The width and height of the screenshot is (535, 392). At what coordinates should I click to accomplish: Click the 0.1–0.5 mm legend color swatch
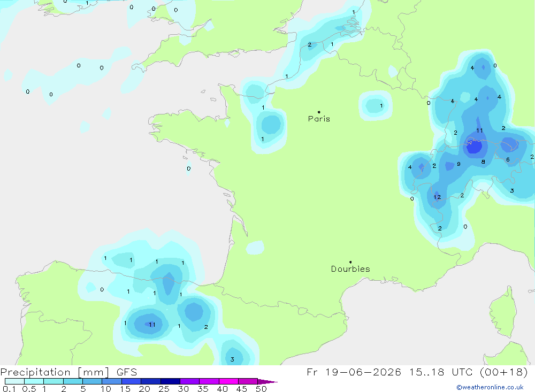pyautogui.click(x=14, y=381)
